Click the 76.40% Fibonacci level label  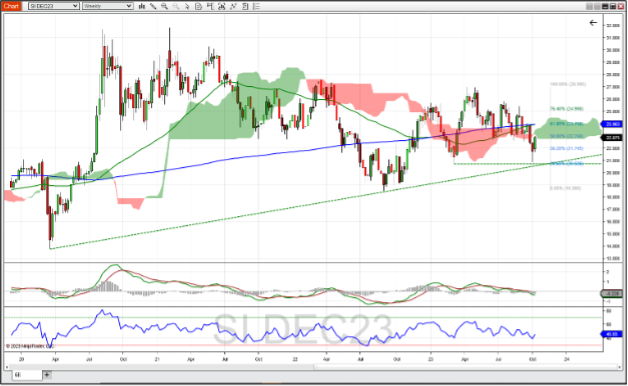tap(567, 109)
